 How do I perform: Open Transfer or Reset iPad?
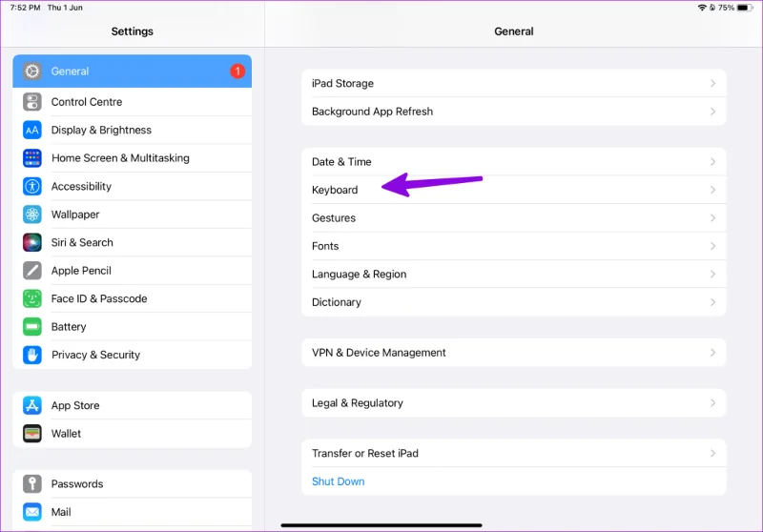pos(514,453)
